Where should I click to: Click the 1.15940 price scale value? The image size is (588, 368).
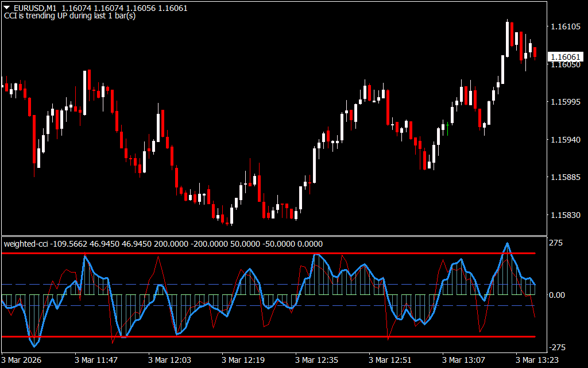click(564, 140)
